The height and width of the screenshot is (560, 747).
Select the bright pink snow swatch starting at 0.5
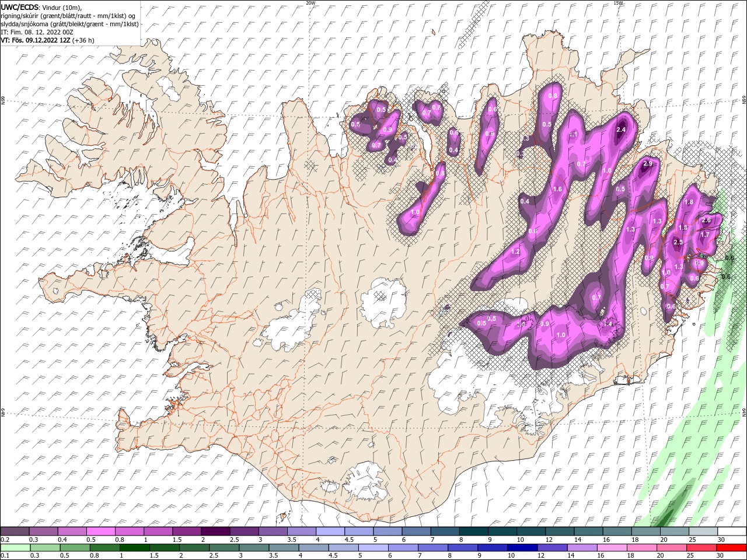101,531
